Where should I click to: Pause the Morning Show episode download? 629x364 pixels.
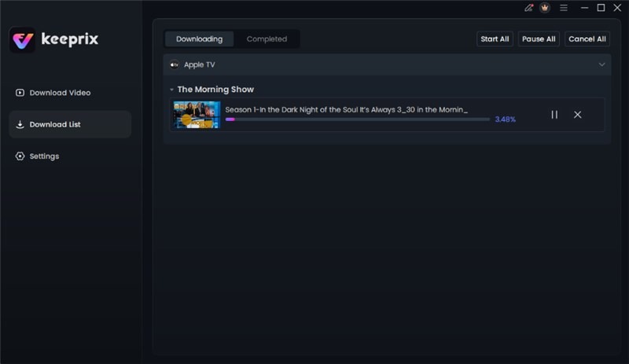554,115
